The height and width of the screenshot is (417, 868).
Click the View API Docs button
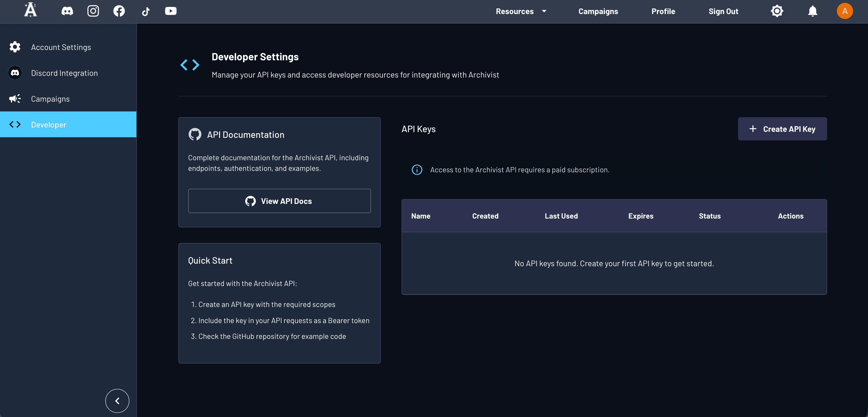click(279, 201)
